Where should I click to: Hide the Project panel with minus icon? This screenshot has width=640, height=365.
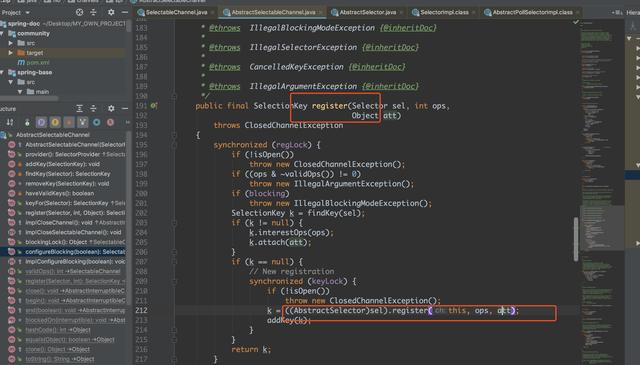click(125, 12)
